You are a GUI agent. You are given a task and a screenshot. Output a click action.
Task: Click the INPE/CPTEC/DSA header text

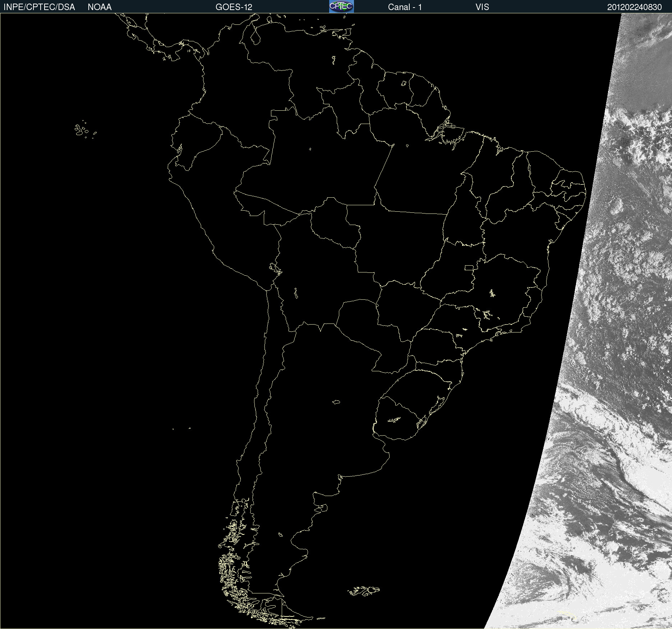[39, 7]
